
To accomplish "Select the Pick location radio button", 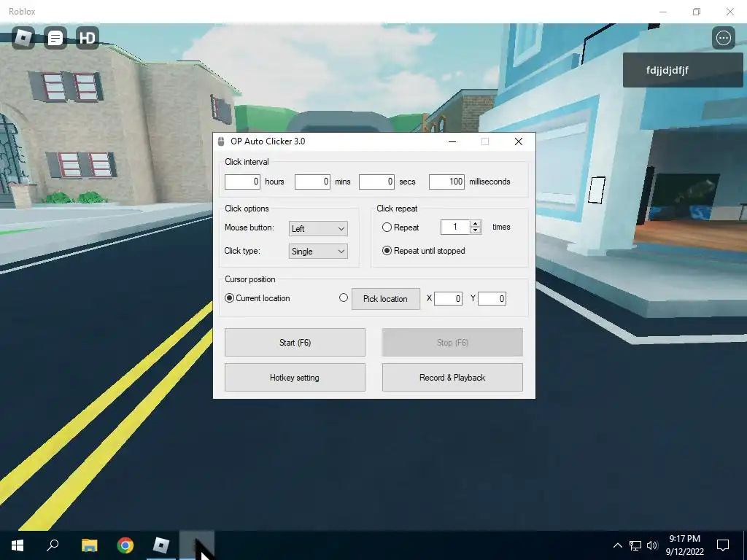I will [344, 297].
